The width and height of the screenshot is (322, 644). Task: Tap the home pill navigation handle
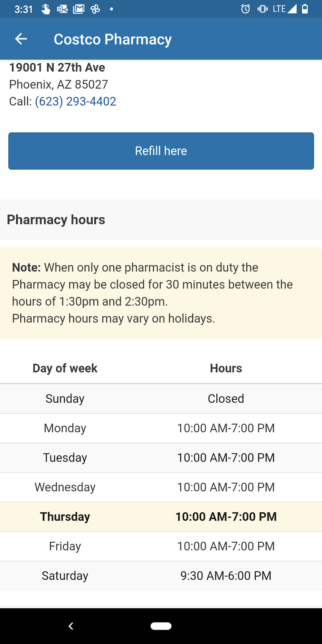pyautogui.click(x=161, y=626)
